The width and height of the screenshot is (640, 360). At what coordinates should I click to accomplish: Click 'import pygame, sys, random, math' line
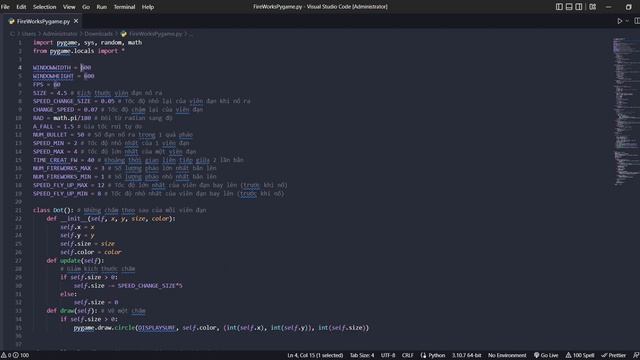[x=87, y=42]
